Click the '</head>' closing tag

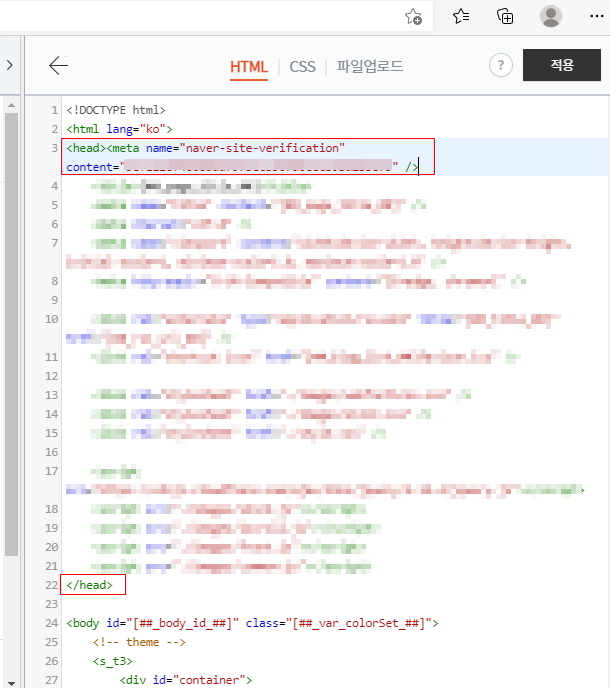90,585
